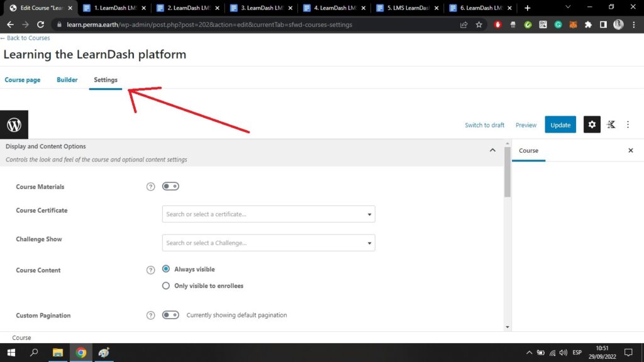Screen dimensions: 644x362
Task: Switch to the Course page tab
Action: click(23, 80)
